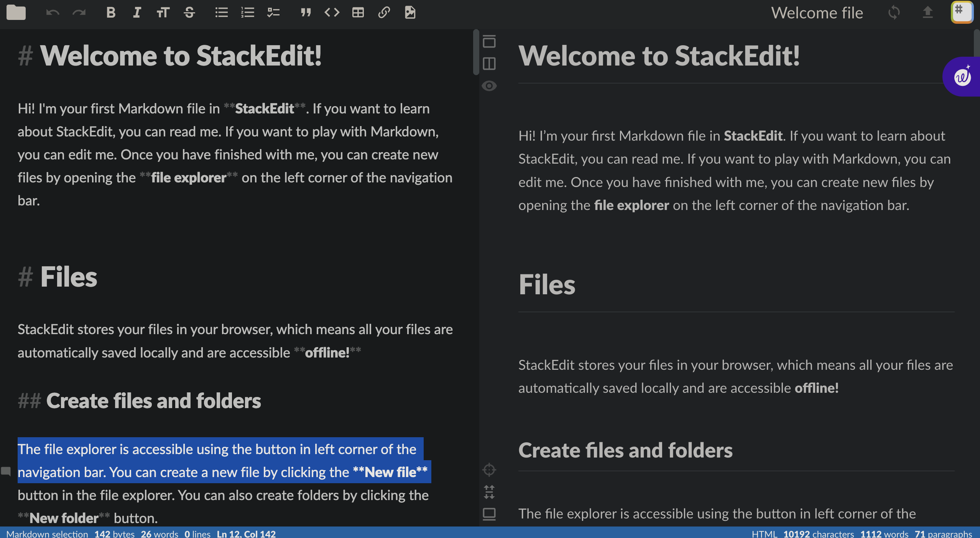
Task: Click the editor pane scrollbar
Action: [476, 52]
